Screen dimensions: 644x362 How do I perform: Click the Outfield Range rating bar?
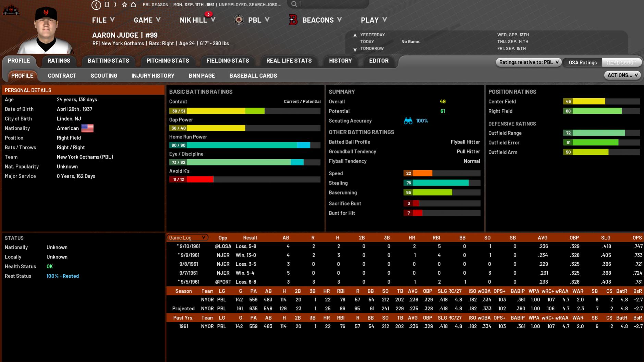point(602,133)
